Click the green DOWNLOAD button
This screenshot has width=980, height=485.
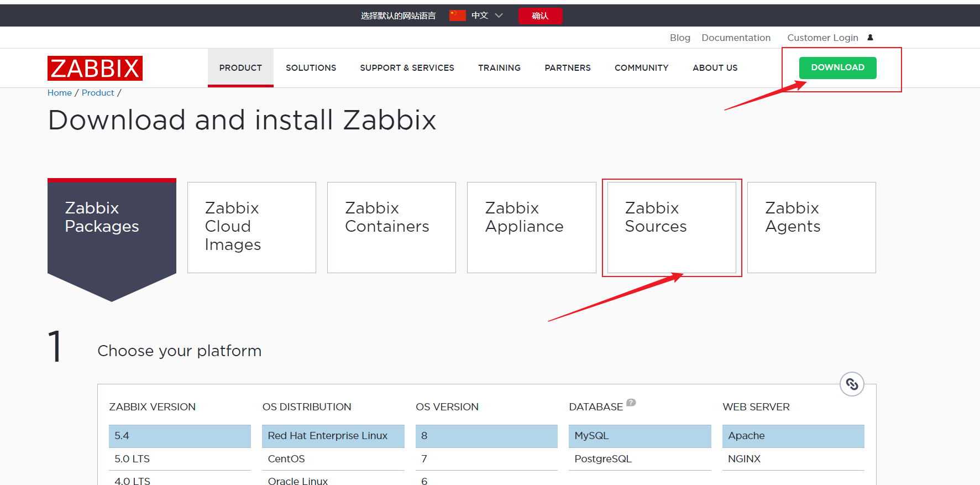(837, 67)
